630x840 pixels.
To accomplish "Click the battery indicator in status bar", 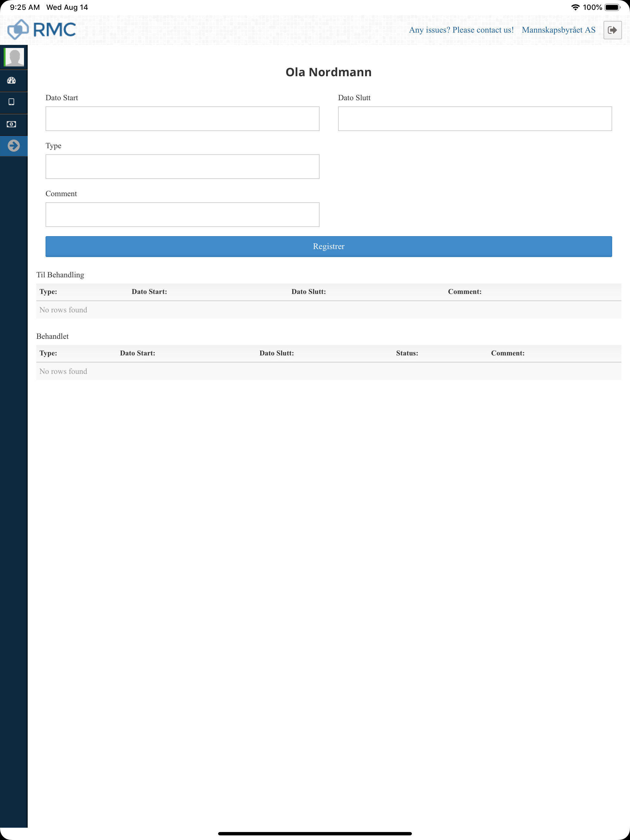I will pyautogui.click(x=612, y=7).
